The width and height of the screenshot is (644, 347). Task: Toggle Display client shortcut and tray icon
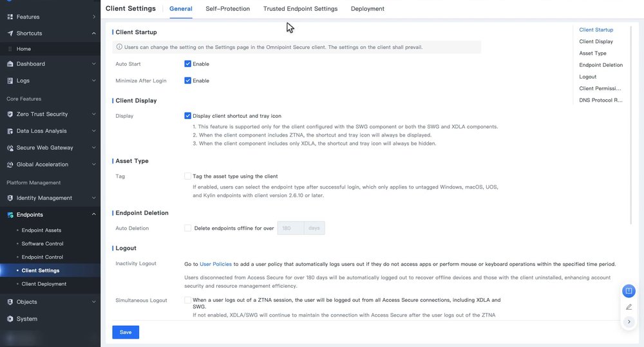pyautogui.click(x=187, y=116)
